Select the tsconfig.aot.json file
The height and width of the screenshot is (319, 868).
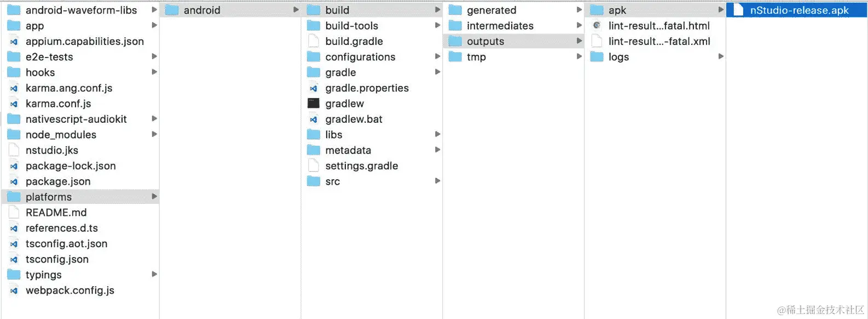(x=66, y=244)
